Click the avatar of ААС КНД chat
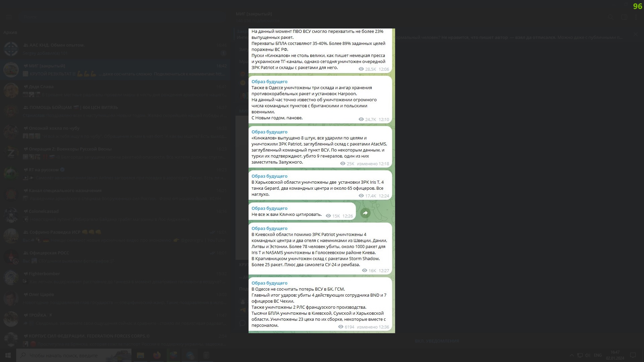This screenshot has width=644, height=362. coord(11,49)
